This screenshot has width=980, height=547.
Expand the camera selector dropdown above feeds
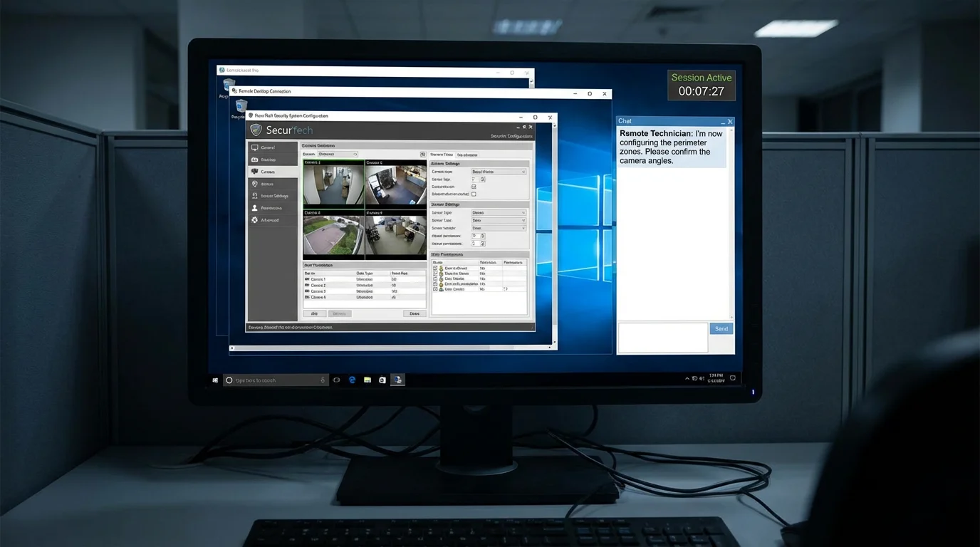338,154
